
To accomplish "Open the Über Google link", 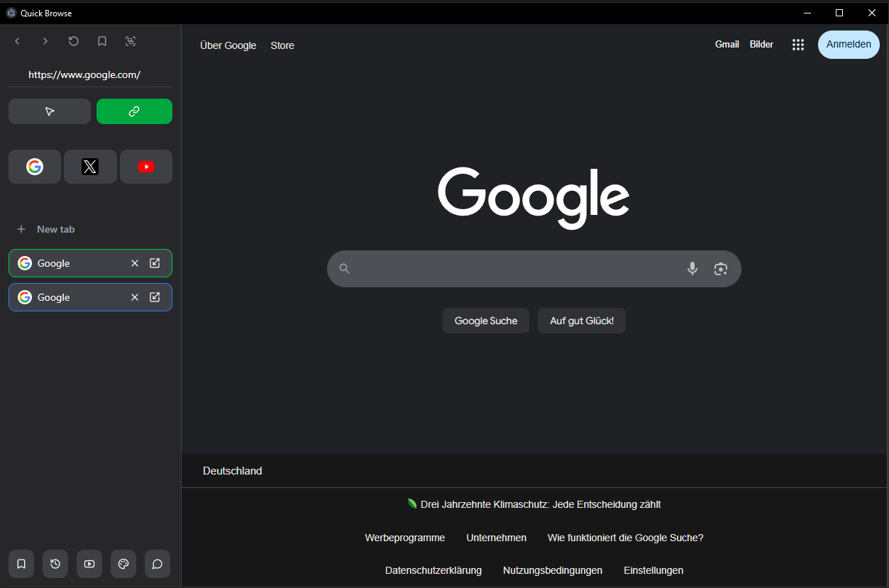I will (x=228, y=45).
